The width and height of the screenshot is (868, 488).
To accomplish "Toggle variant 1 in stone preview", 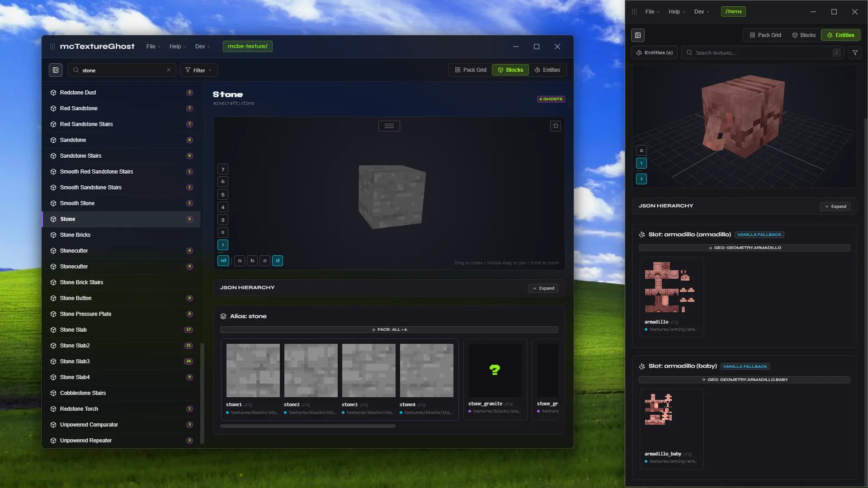I will point(223,245).
